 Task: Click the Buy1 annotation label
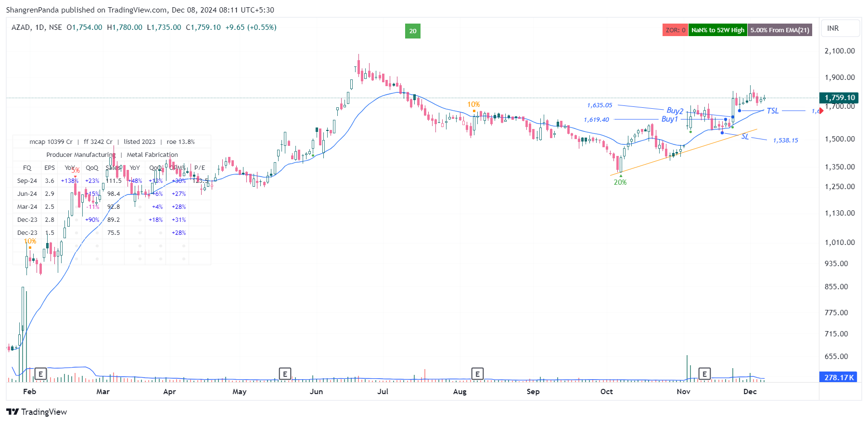point(669,119)
